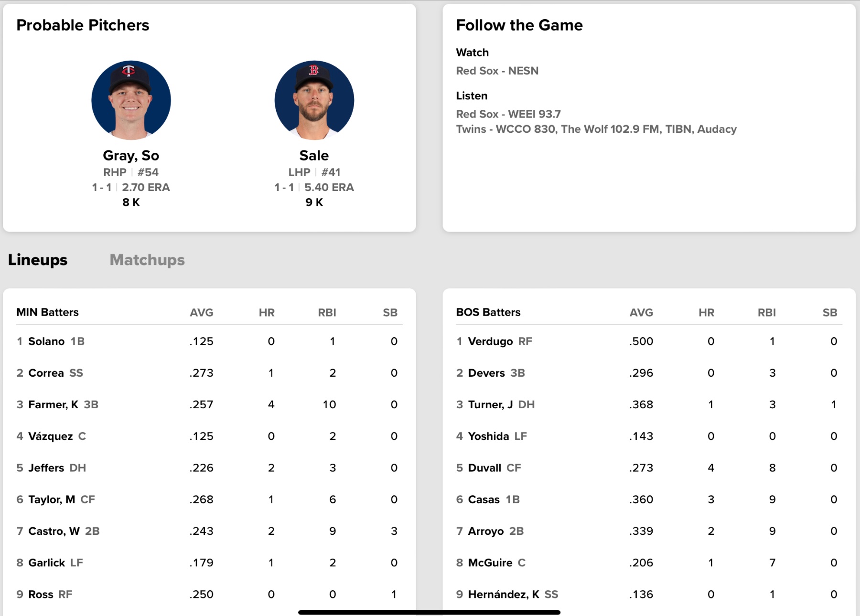Open Turner, J player details

click(x=490, y=405)
